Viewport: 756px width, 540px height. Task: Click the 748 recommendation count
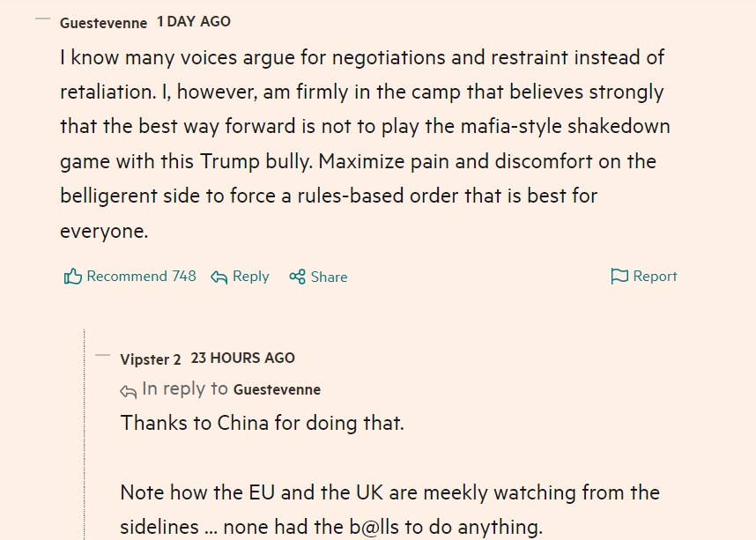click(x=184, y=276)
